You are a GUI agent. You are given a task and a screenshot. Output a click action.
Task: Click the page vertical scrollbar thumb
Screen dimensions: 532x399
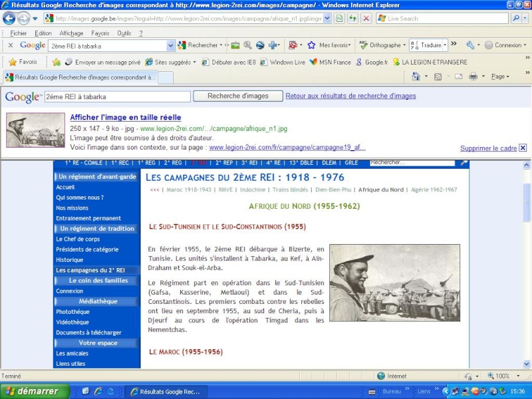pos(526,202)
